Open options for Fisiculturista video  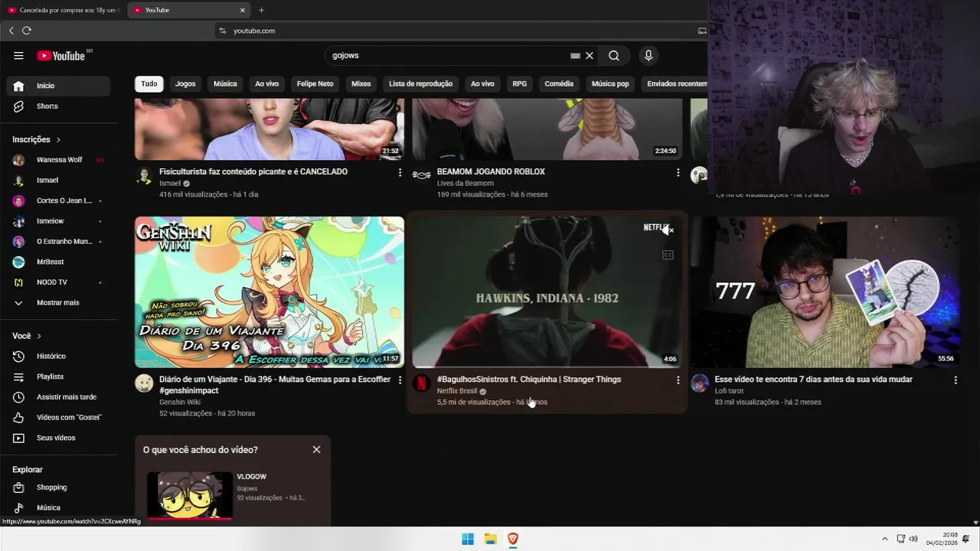click(400, 173)
